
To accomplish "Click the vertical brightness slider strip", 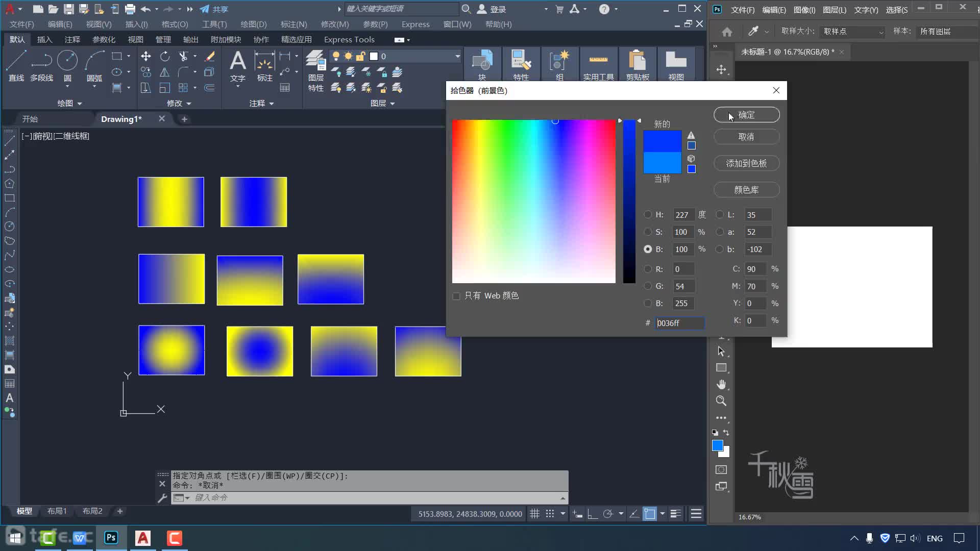I will (629, 201).
